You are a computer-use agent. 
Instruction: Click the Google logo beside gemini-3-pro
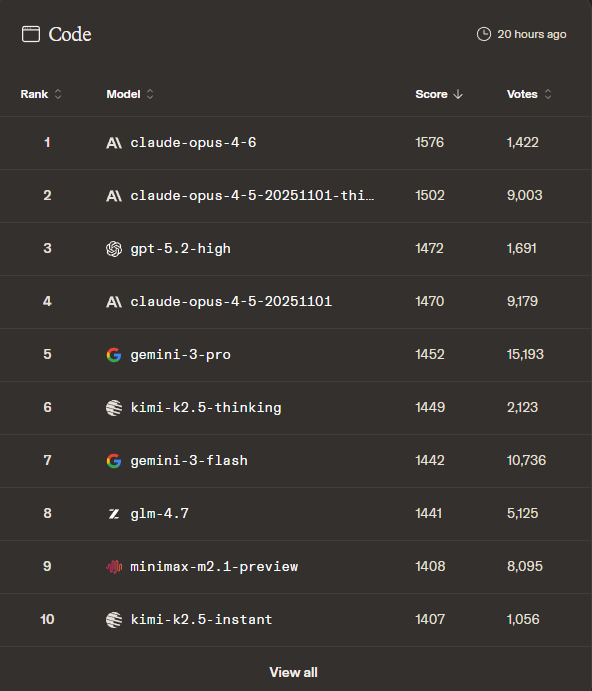point(114,355)
